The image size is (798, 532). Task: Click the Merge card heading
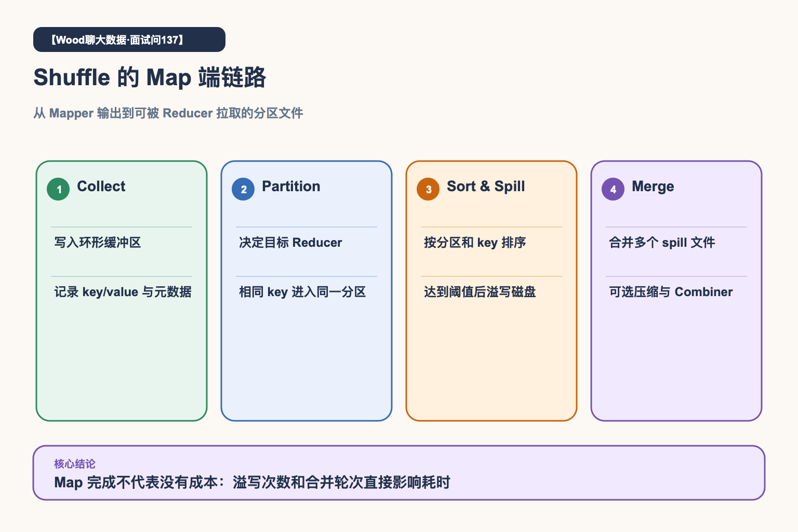click(653, 187)
